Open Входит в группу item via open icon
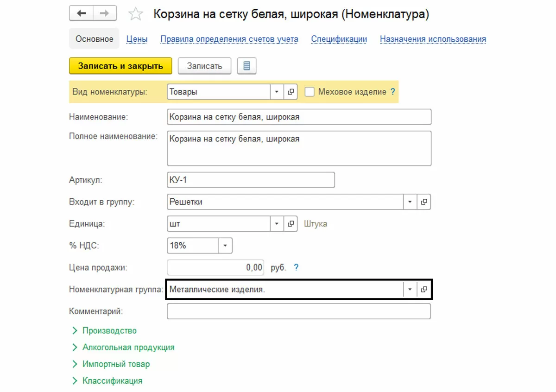Viewport: 556px width, 392px height. (x=424, y=202)
